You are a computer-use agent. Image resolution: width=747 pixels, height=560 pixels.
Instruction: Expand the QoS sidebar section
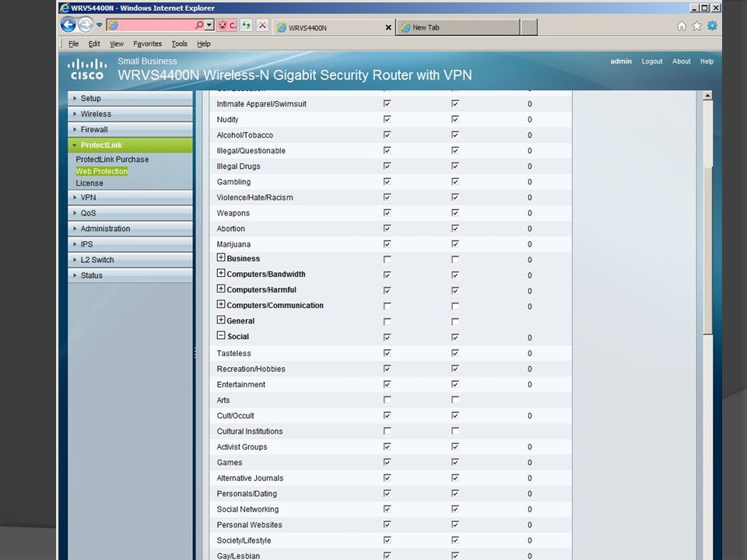pyautogui.click(x=130, y=213)
